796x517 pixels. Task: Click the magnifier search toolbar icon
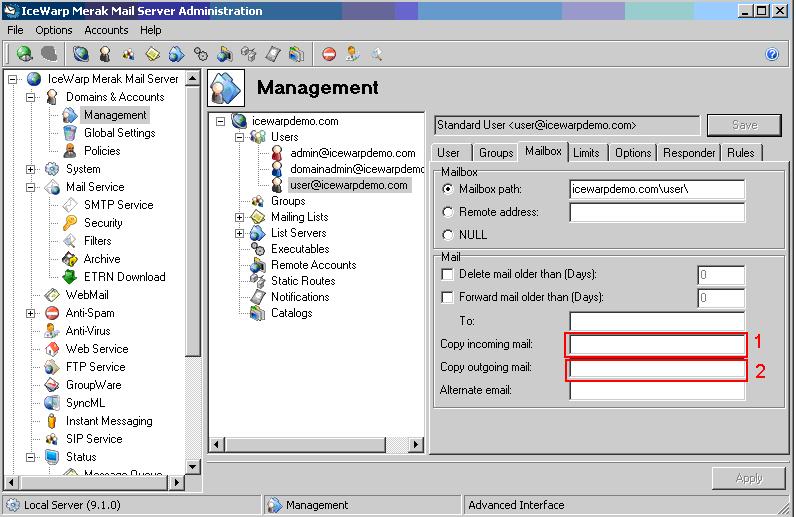(x=376, y=54)
